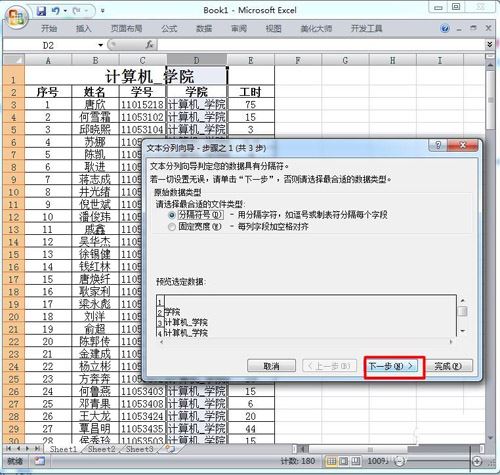Image resolution: width=500 pixels, height=475 pixels.
Task: Select column G header
Action: pos(345,60)
